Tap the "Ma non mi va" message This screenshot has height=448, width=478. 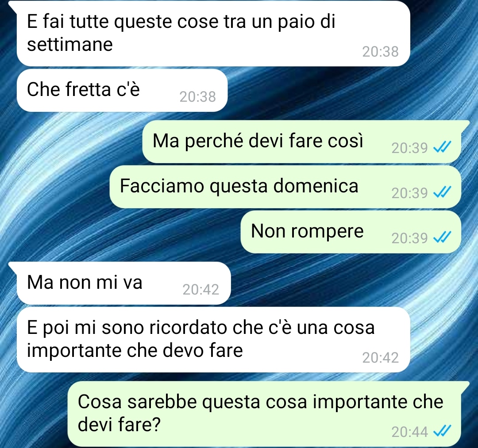124,283
